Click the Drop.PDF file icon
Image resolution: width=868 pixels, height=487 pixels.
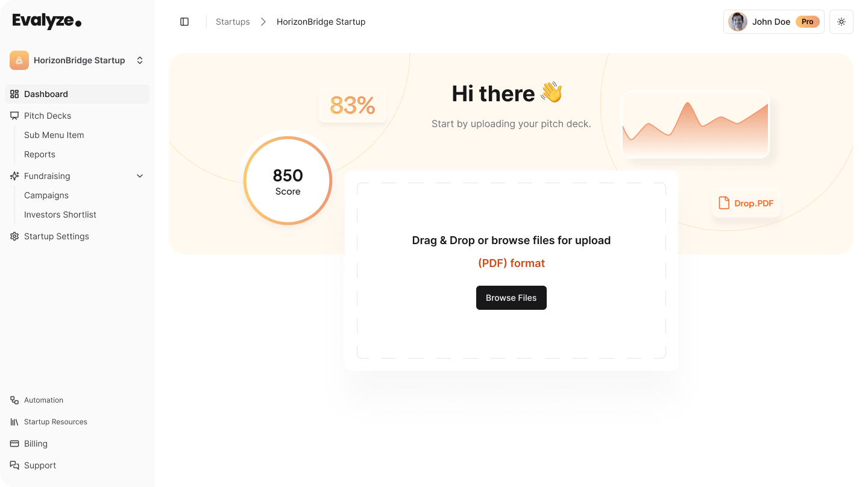(724, 203)
